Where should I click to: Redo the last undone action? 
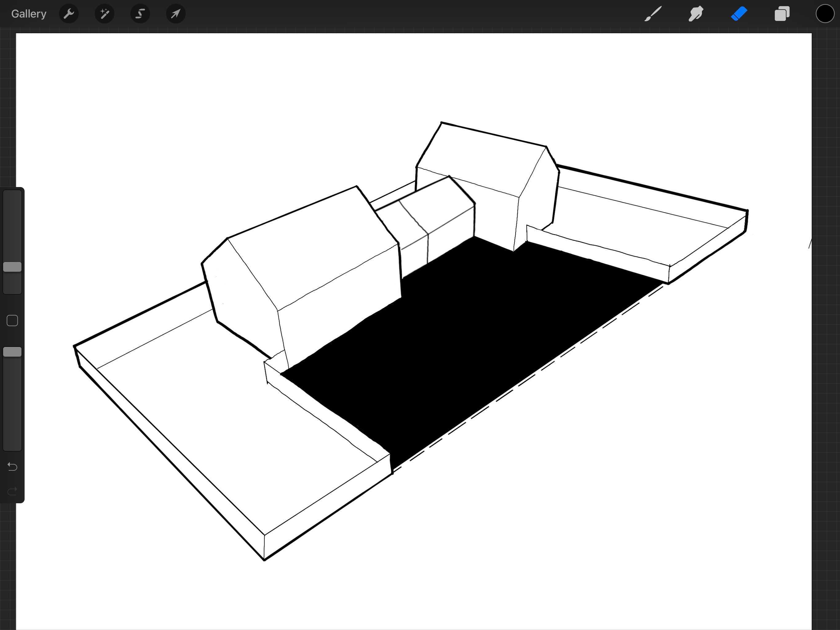click(x=12, y=491)
